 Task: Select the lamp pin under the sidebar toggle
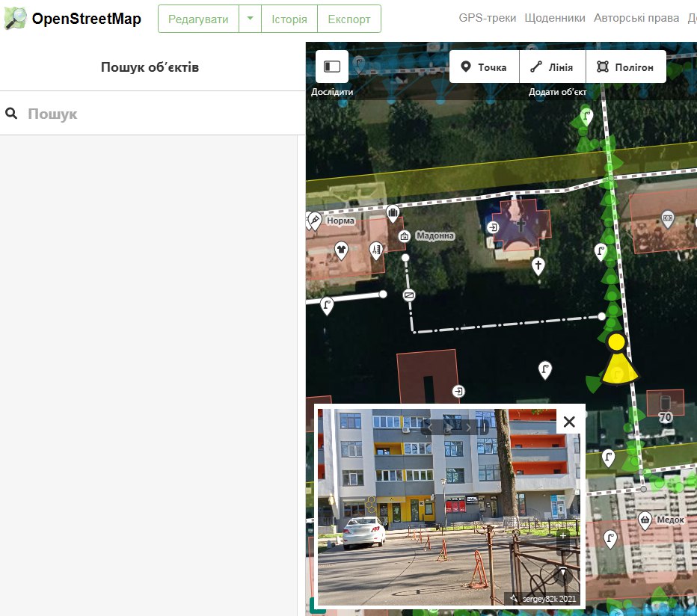(358, 66)
